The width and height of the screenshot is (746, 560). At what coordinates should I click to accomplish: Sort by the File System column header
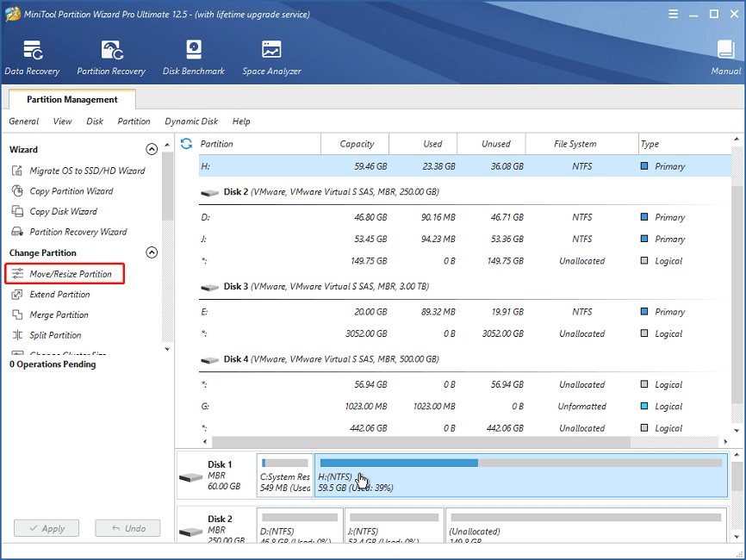581,144
